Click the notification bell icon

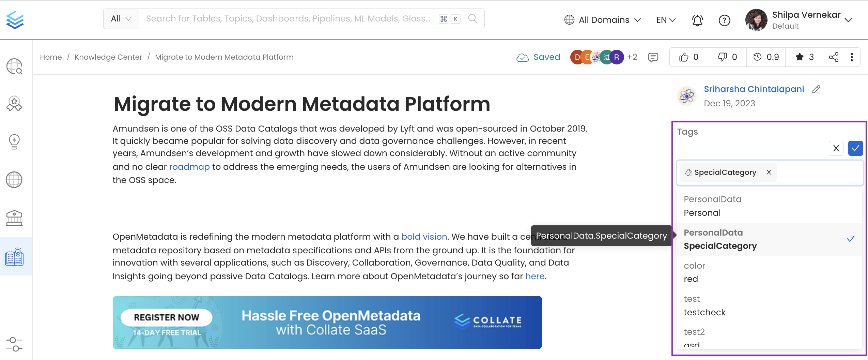pos(697,20)
